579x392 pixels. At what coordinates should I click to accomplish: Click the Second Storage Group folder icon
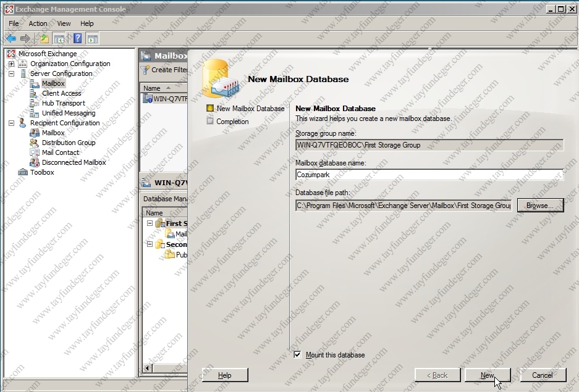click(x=160, y=244)
